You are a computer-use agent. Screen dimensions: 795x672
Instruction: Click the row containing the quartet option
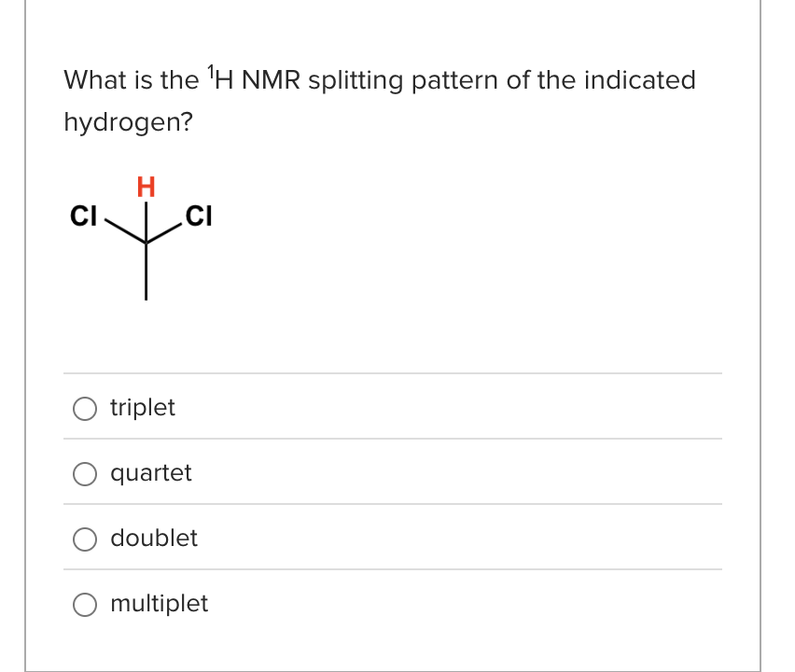click(x=392, y=473)
